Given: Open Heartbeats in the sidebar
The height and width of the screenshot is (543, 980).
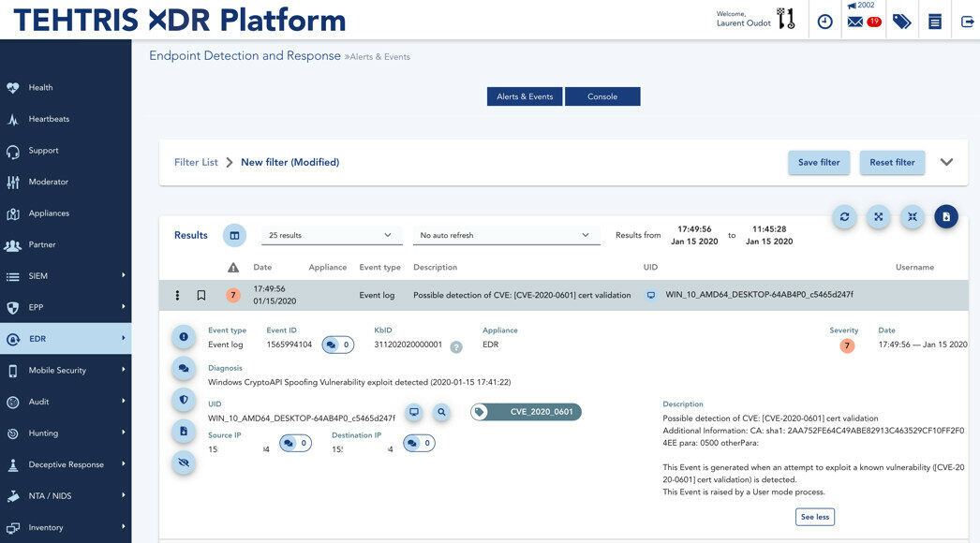Looking at the screenshot, I should [49, 119].
